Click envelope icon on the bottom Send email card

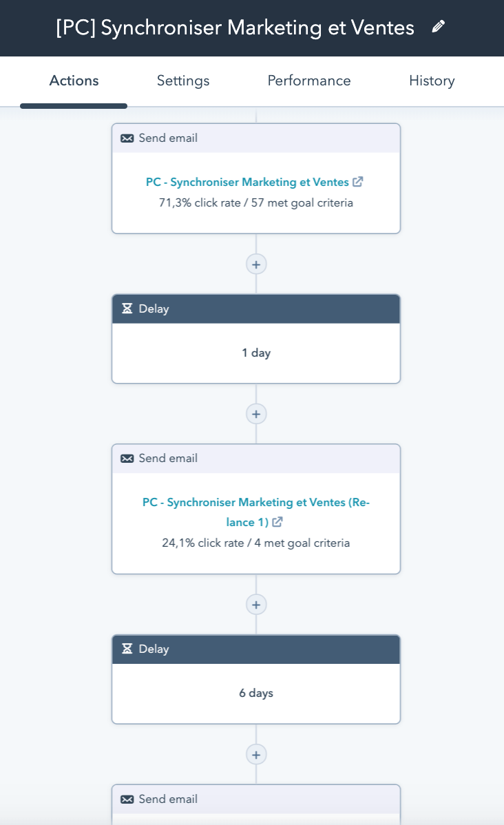pyautogui.click(x=127, y=800)
